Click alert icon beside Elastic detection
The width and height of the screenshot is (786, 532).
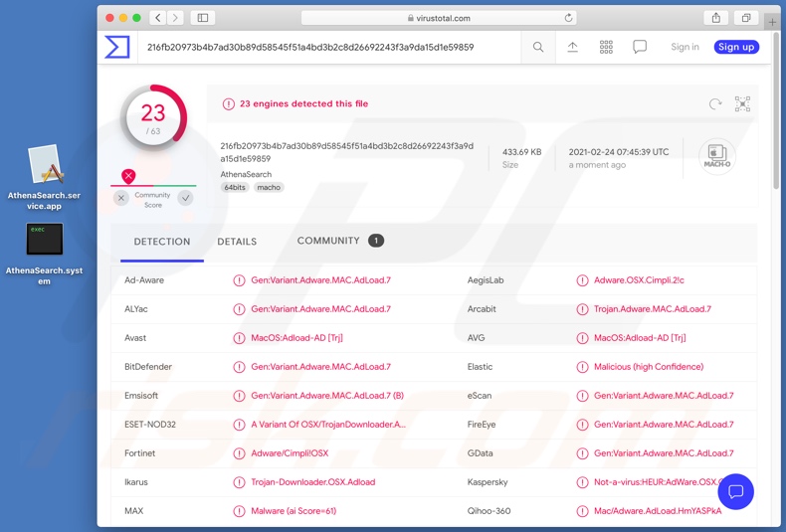pyautogui.click(x=582, y=367)
